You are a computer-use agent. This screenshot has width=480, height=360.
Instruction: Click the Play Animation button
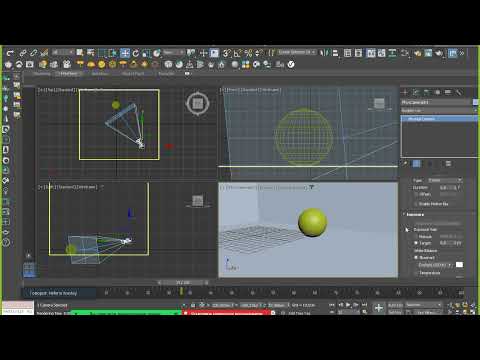348,305
